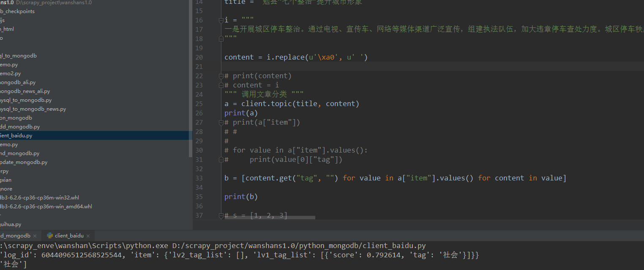
Task: Toggle the fold marker at line 37
Action: pyautogui.click(x=221, y=215)
